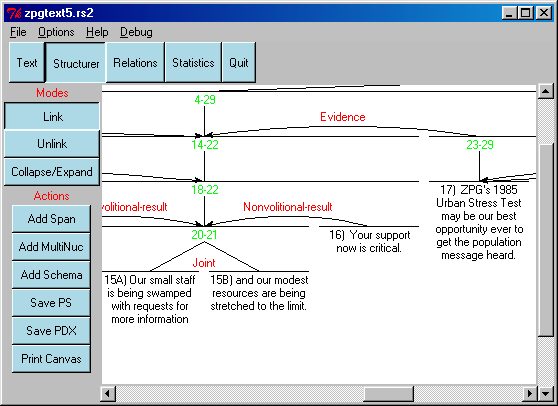Click the vertical scrollbar thumb

tap(545, 239)
